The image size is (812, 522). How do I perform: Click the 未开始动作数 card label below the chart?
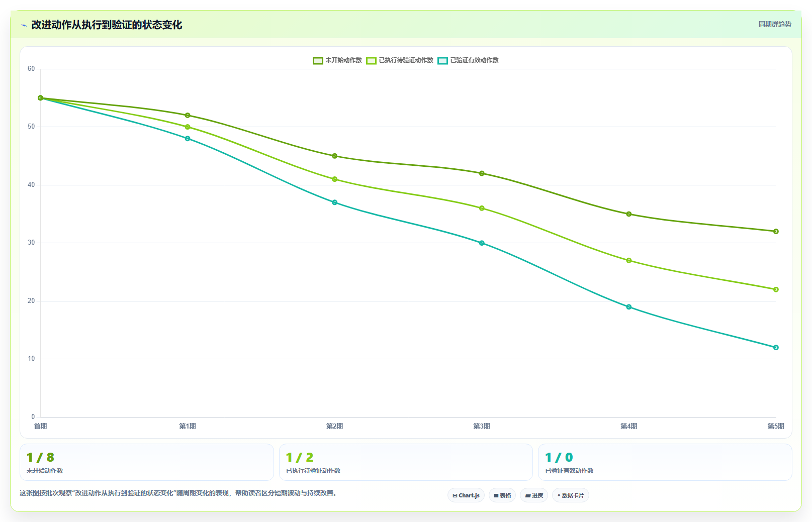45,471
